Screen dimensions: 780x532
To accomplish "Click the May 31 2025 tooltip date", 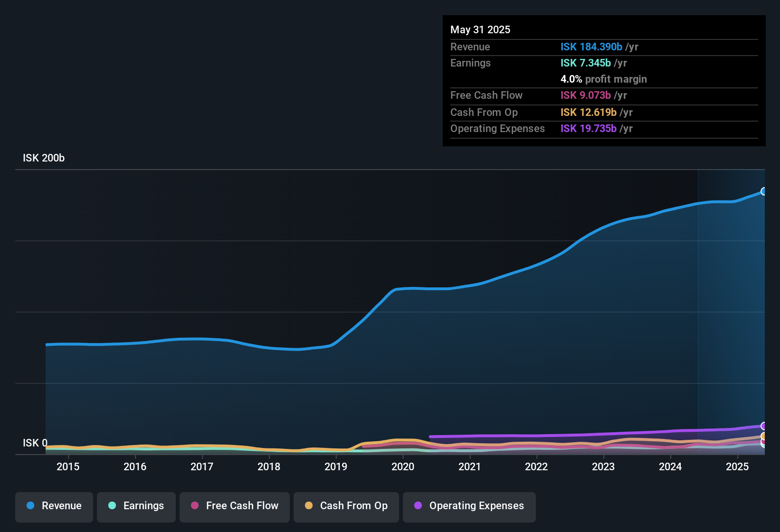I will 480,29.
